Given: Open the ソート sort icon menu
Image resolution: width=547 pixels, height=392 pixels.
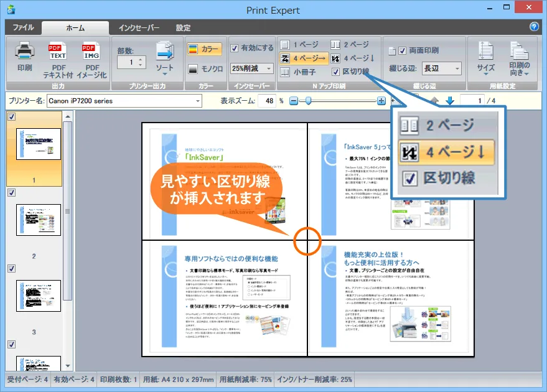Looking at the screenshot, I should [165, 57].
